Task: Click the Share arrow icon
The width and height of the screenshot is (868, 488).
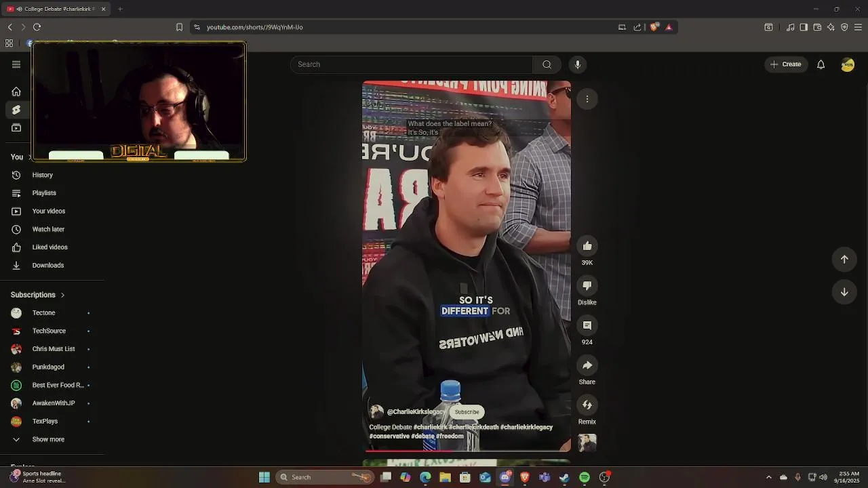Action: click(x=587, y=365)
